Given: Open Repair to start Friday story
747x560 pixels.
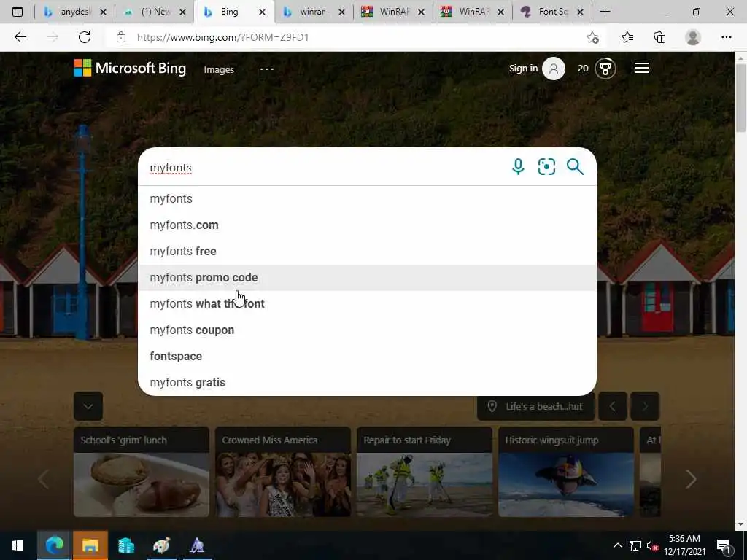Looking at the screenshot, I should click(x=425, y=472).
